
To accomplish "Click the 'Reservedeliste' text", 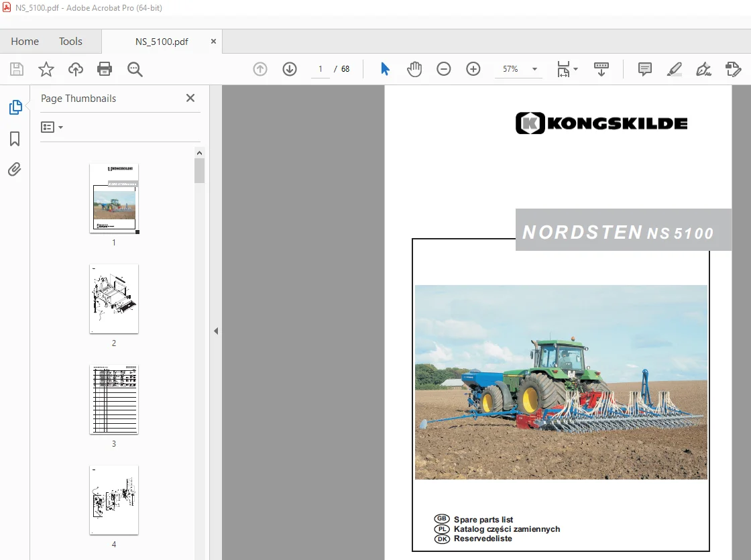I will 483,539.
